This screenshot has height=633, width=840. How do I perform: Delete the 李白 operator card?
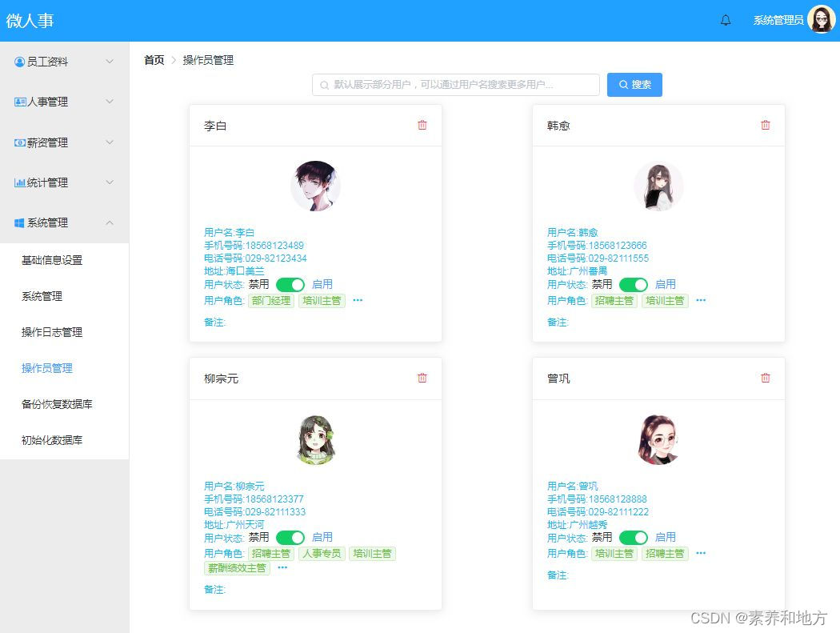[x=422, y=125]
